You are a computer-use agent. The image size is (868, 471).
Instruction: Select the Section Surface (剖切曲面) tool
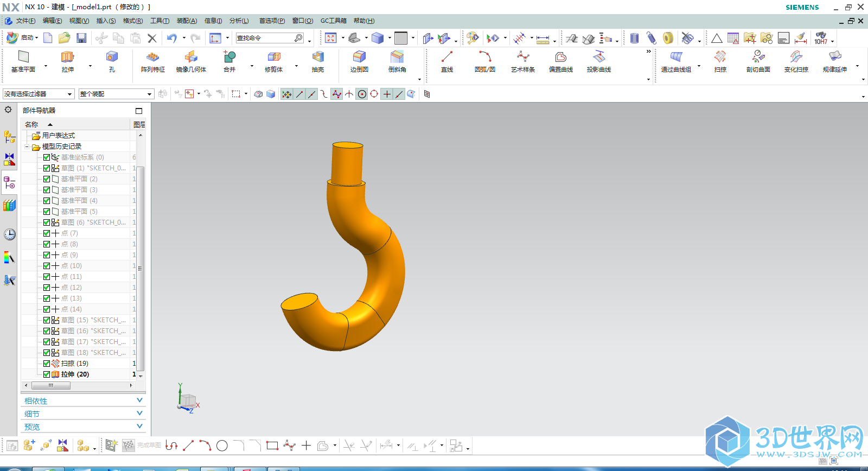[758, 61]
